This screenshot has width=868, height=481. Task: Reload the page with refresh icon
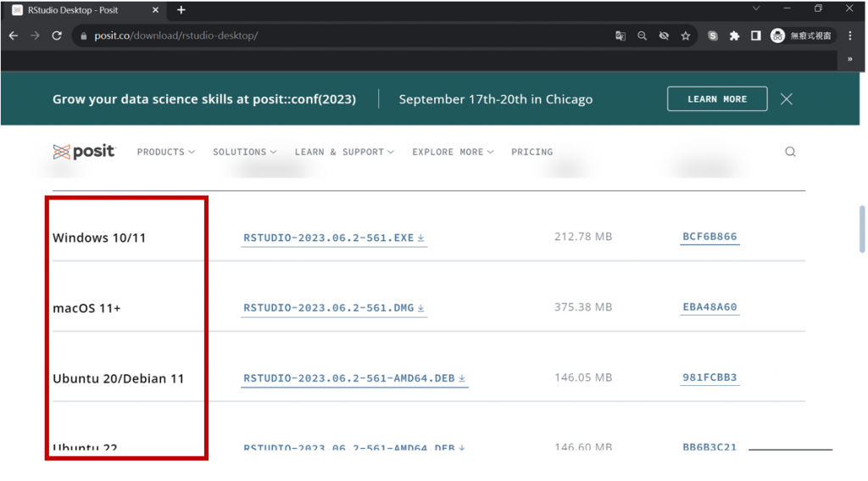coord(57,36)
